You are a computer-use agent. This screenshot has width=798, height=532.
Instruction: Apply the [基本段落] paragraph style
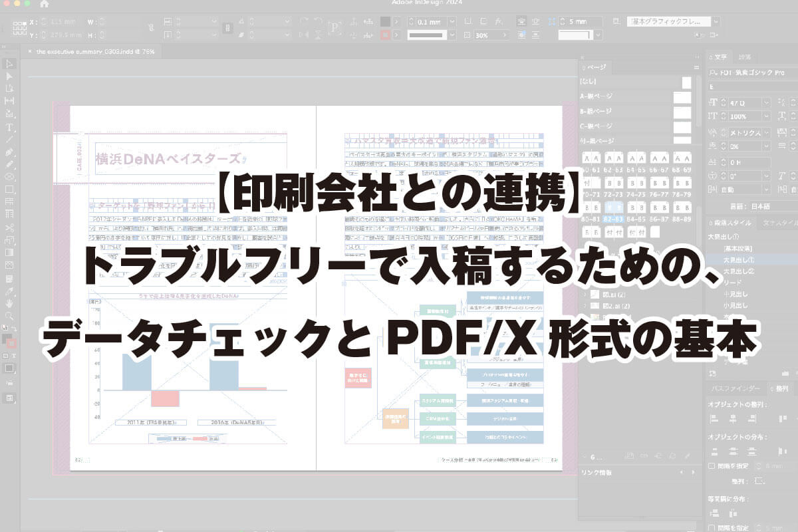click(x=738, y=247)
